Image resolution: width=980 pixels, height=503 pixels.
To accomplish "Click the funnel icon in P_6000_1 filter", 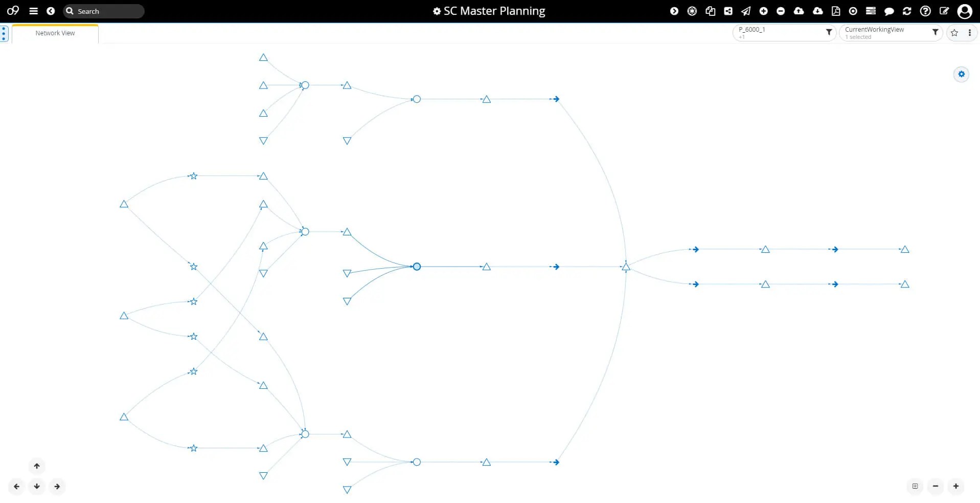I will 829,32.
